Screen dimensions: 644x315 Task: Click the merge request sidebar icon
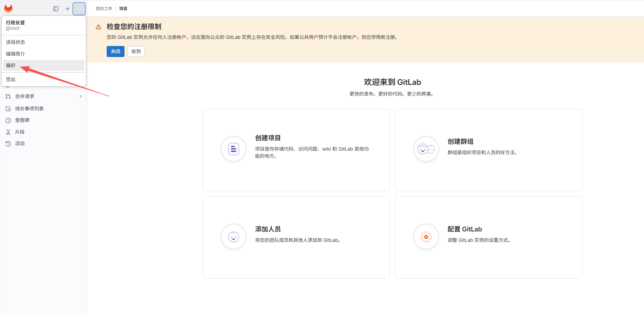pyautogui.click(x=8, y=96)
